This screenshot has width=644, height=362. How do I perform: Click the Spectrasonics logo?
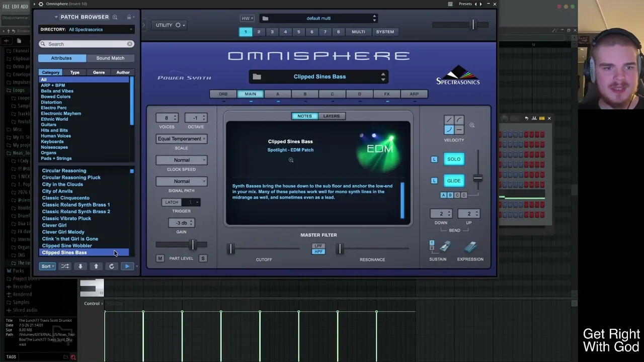point(458,75)
